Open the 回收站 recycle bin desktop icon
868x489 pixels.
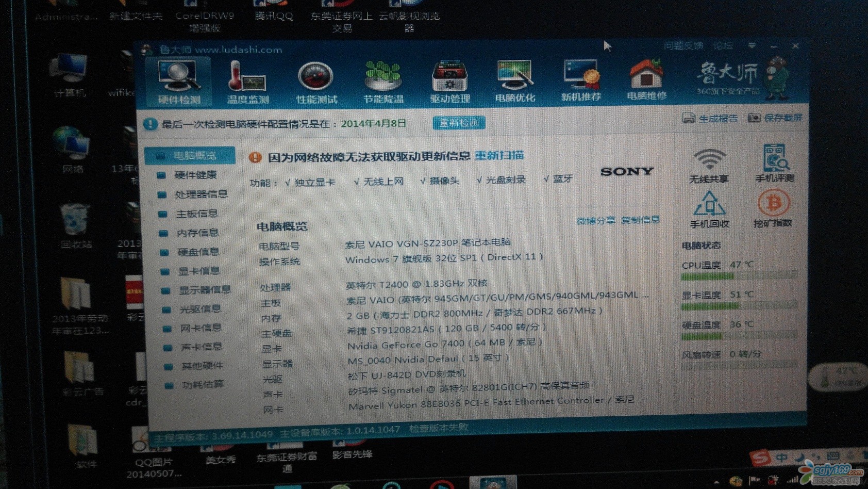coord(76,226)
